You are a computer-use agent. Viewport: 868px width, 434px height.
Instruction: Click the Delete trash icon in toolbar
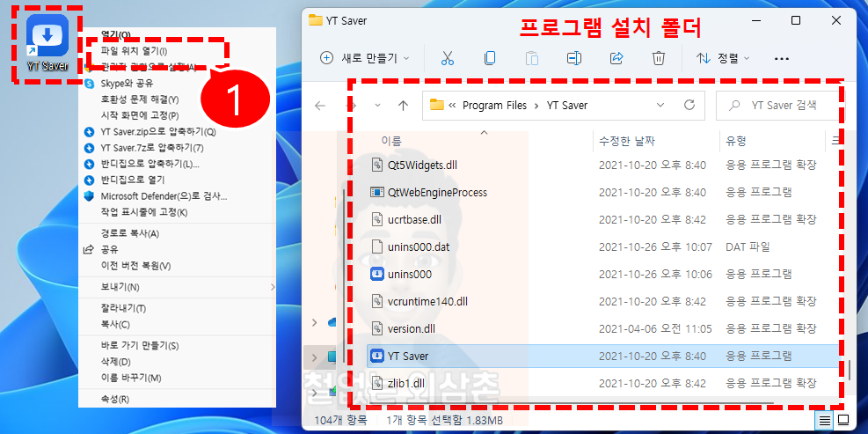click(658, 58)
